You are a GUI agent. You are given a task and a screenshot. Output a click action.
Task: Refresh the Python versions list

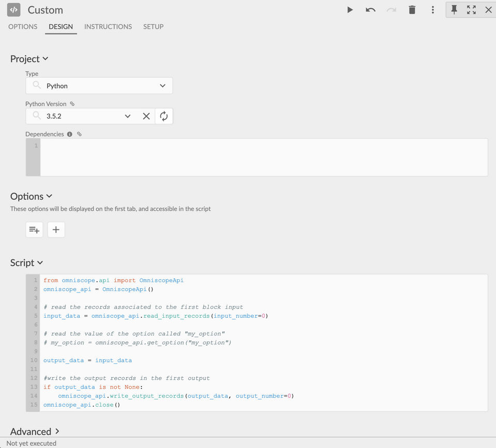(x=164, y=116)
